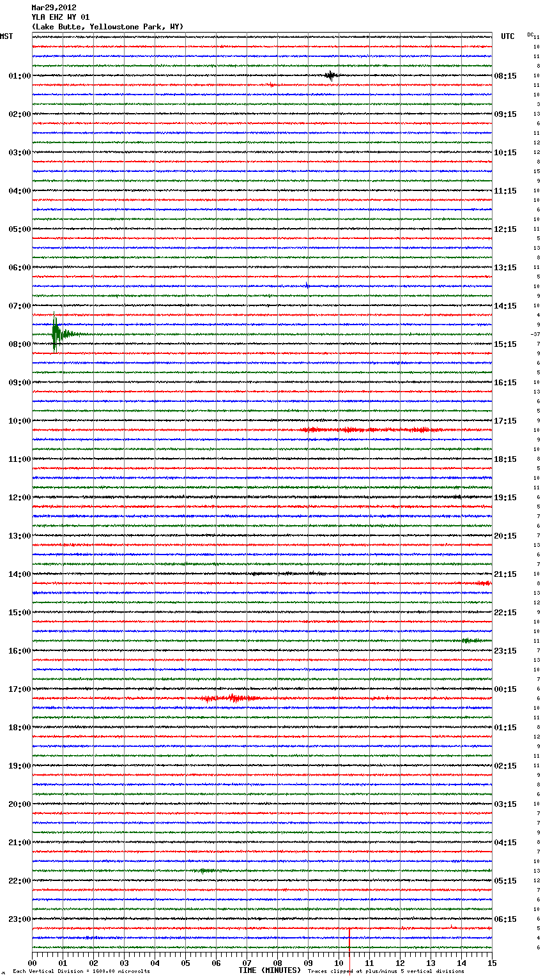Select the 14:00 MST time label

tap(20, 574)
